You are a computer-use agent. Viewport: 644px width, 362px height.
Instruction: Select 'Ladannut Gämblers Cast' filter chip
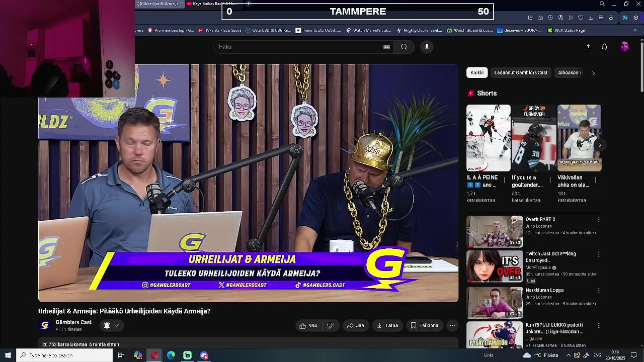[521, 73]
